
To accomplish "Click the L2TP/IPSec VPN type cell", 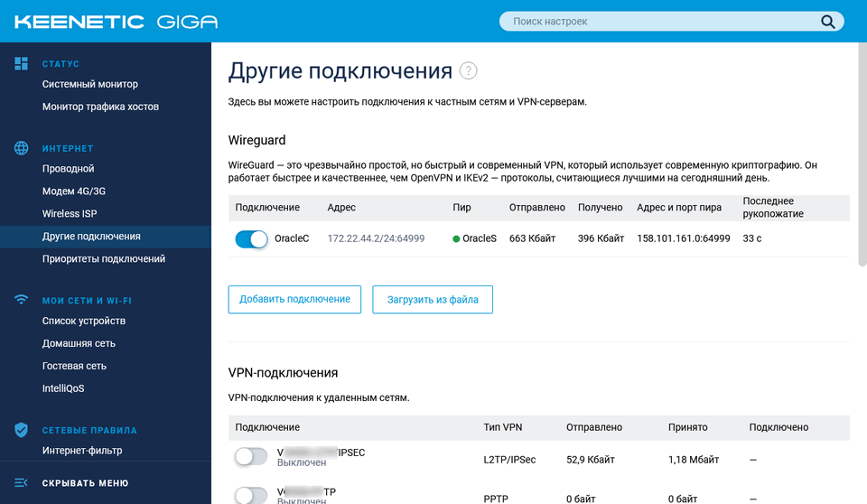I will click(x=509, y=460).
